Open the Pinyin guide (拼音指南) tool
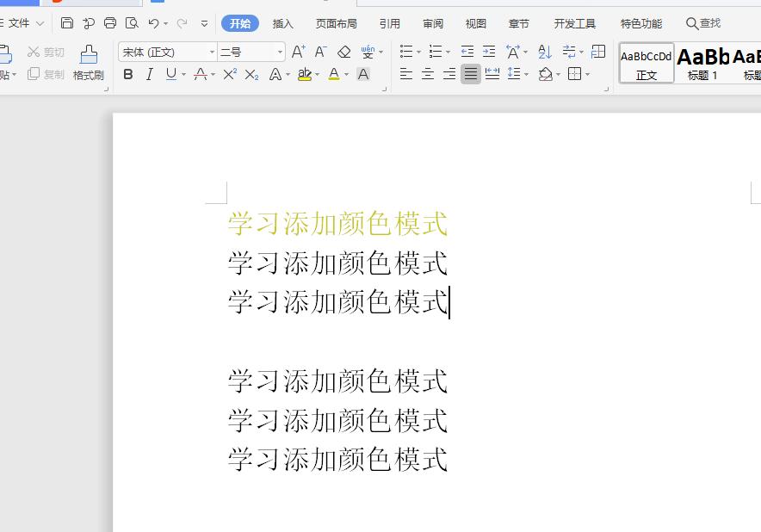The width and height of the screenshot is (761, 532). click(368, 52)
